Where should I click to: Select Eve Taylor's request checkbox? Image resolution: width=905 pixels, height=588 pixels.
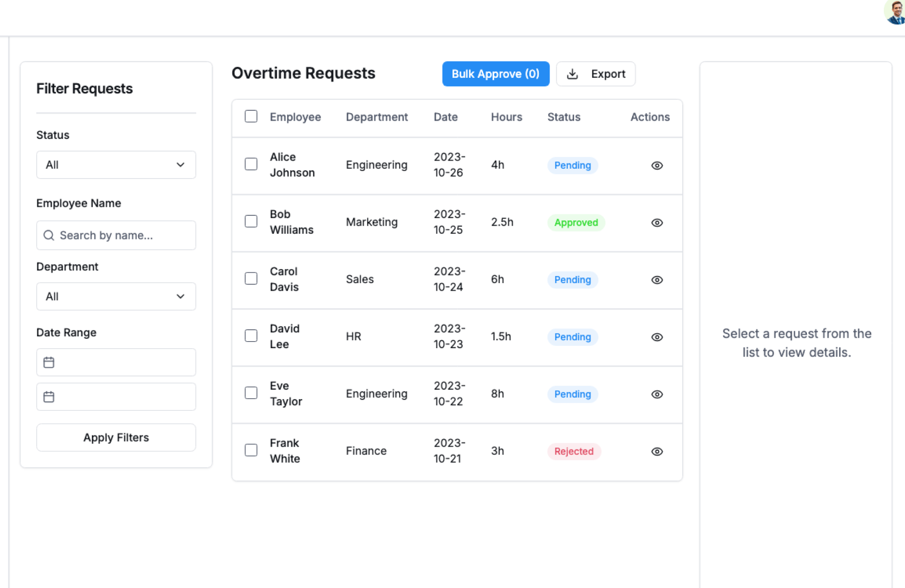251,393
